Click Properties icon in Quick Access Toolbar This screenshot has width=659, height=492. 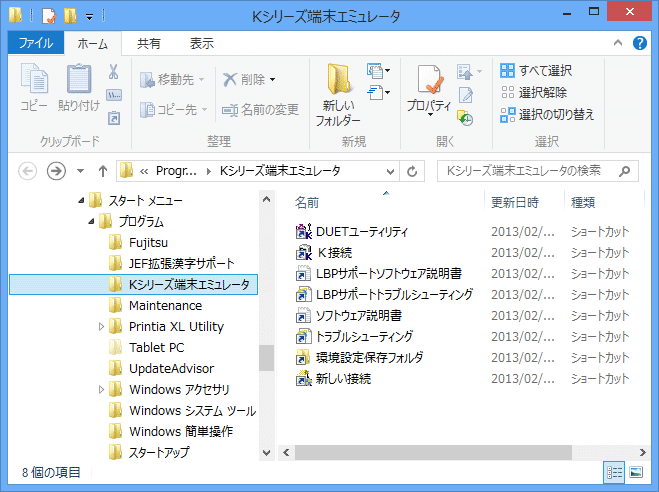click(x=49, y=16)
